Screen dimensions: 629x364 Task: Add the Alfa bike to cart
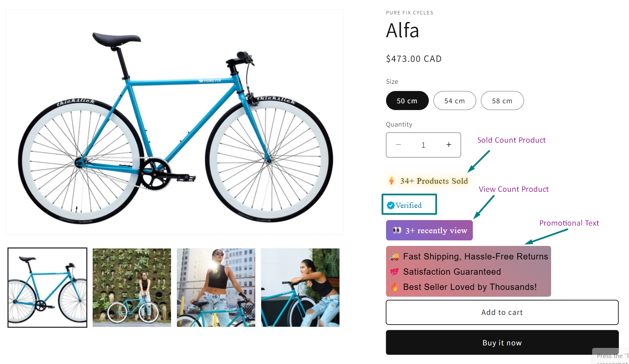pyautogui.click(x=502, y=312)
